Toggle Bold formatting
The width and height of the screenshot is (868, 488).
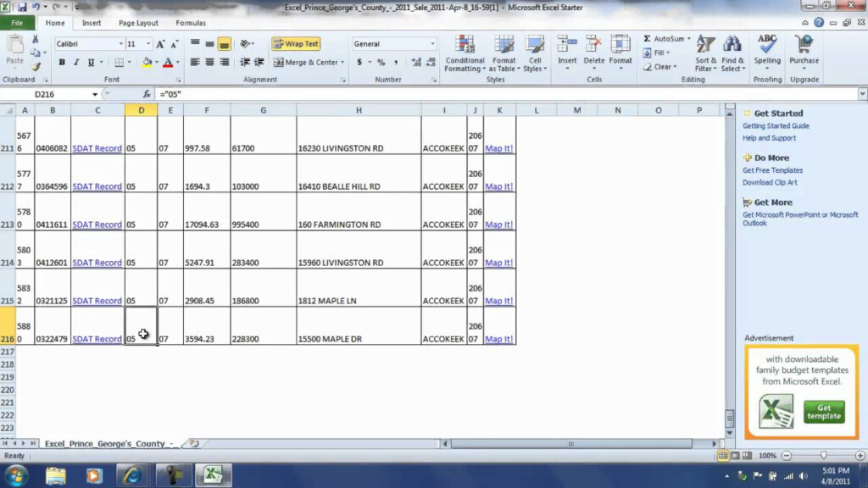tap(62, 63)
